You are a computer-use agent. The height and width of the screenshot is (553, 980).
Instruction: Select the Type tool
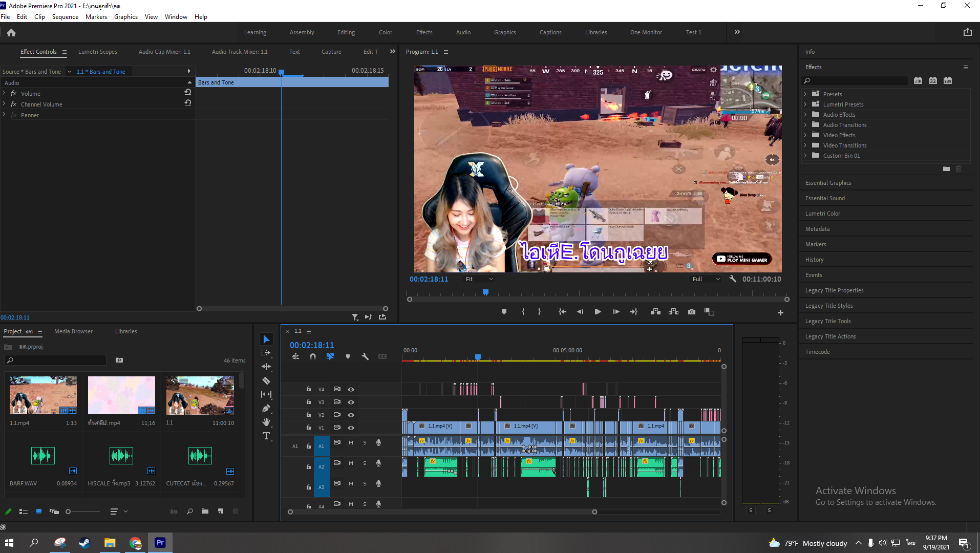coord(266,436)
